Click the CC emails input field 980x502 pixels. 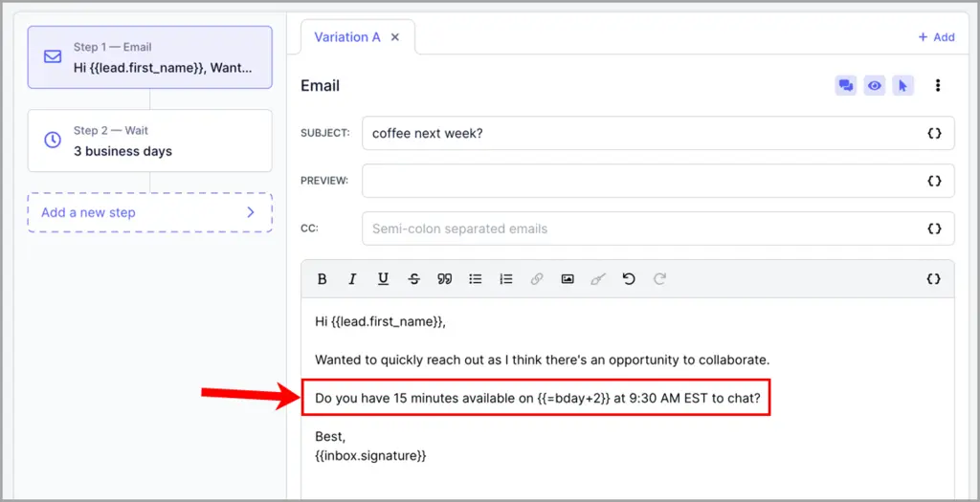(x=658, y=229)
